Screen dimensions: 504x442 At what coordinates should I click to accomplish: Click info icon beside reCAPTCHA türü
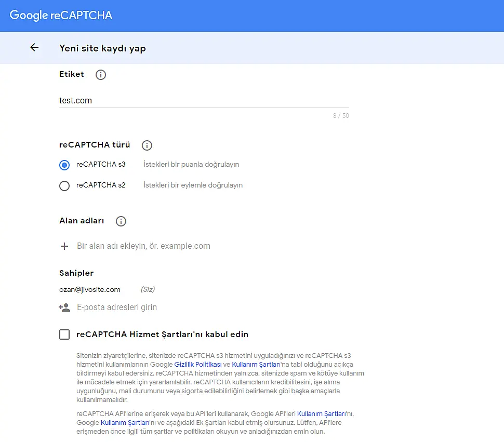pos(147,145)
